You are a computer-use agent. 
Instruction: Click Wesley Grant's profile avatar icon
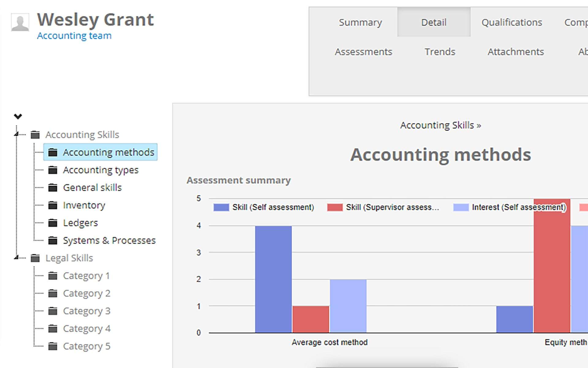[20, 22]
